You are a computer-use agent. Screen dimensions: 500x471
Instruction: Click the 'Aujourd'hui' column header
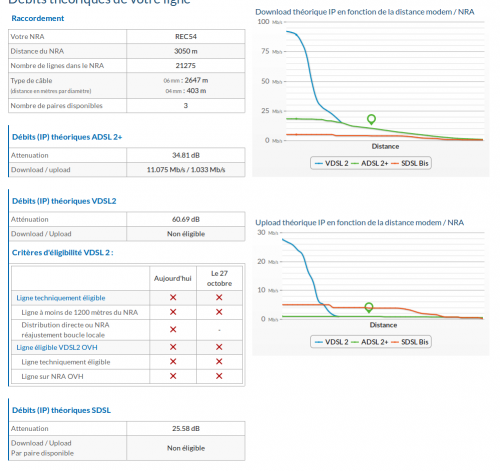[173, 278]
